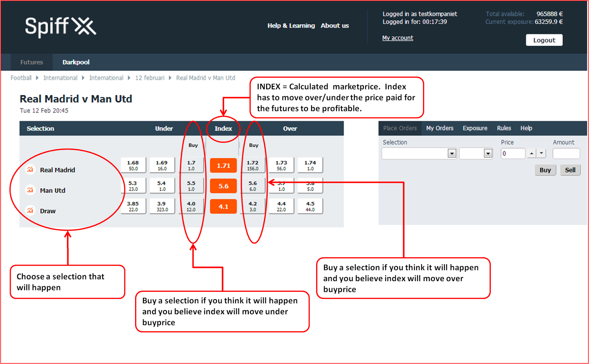Focus the Amount input field
Image resolution: width=589 pixels, height=364 pixels.
point(566,153)
